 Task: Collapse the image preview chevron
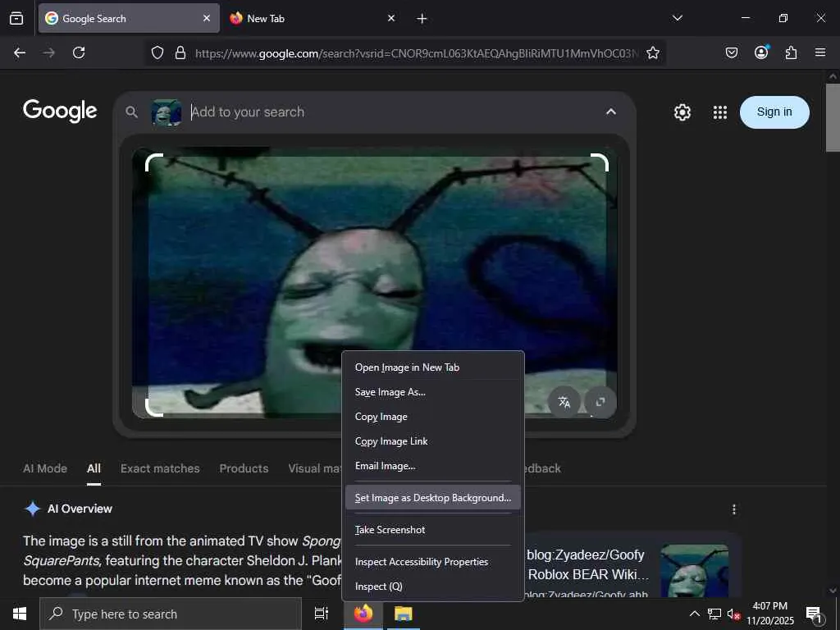pyautogui.click(x=610, y=112)
